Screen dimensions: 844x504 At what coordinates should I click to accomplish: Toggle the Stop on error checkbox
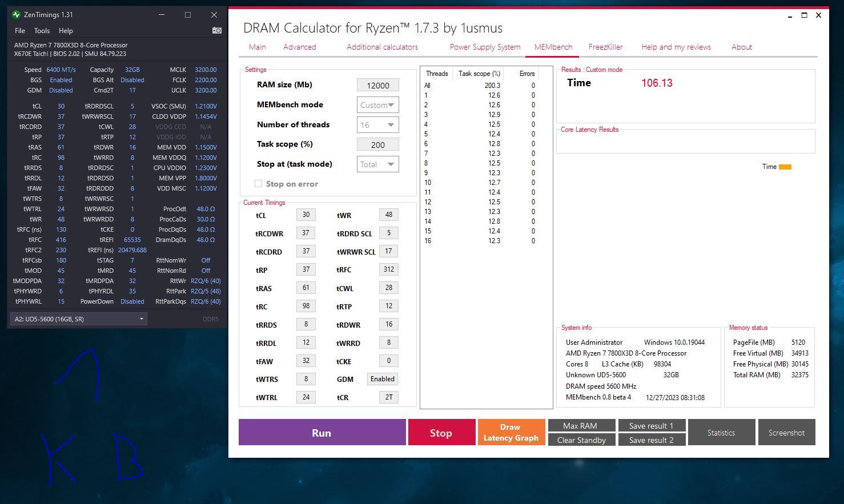click(258, 184)
